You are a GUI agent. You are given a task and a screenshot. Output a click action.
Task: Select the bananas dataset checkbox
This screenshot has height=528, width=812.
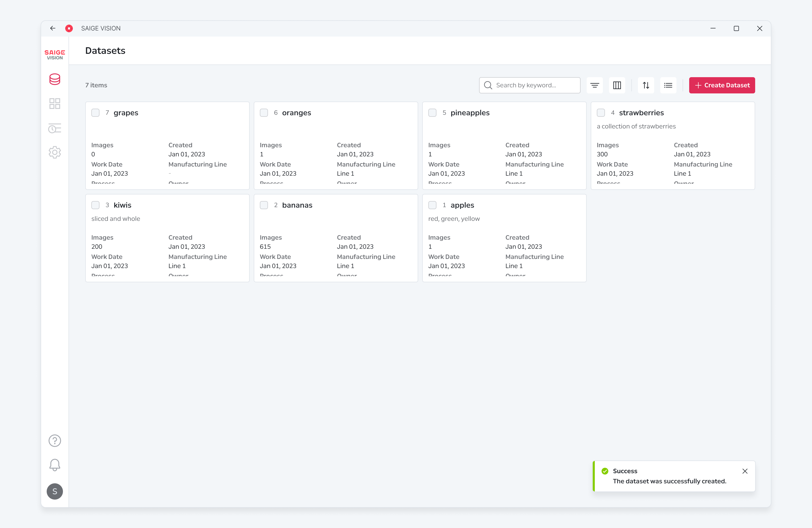[264, 205]
